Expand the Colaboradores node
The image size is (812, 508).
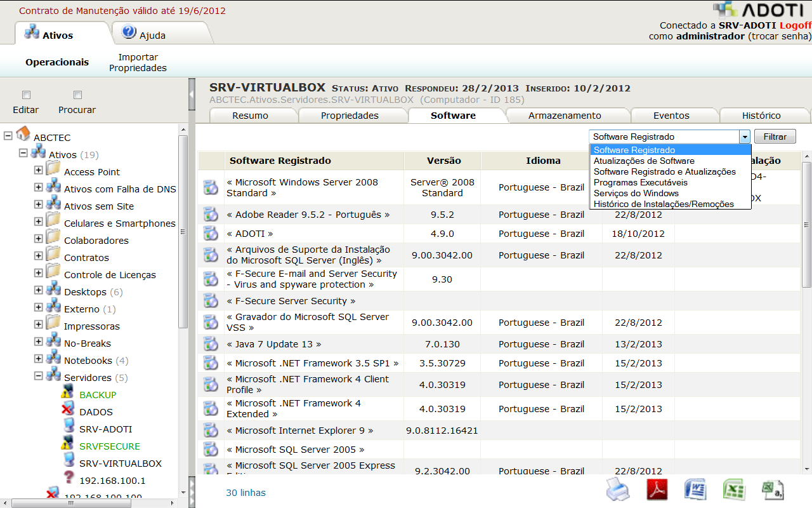[x=39, y=239]
